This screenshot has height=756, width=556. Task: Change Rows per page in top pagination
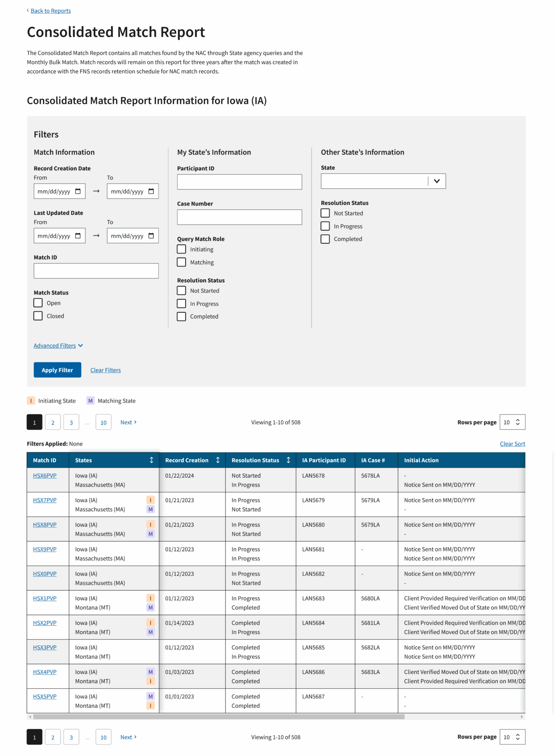[x=512, y=422]
